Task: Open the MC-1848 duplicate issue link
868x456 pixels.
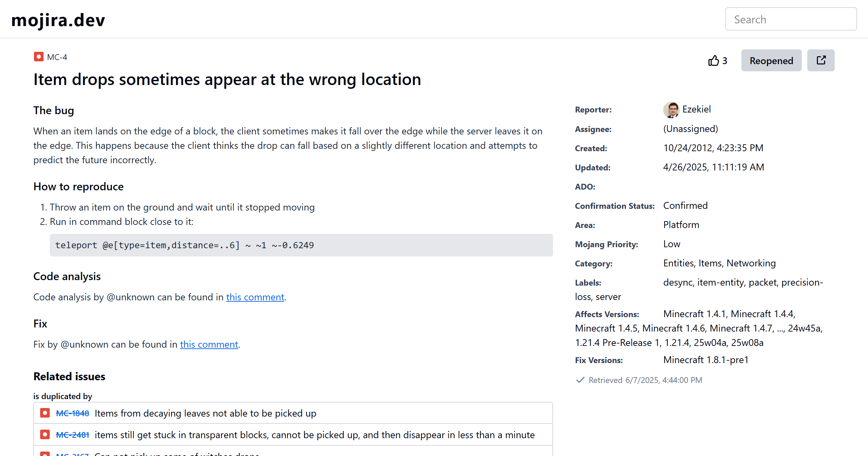Action: [x=72, y=413]
